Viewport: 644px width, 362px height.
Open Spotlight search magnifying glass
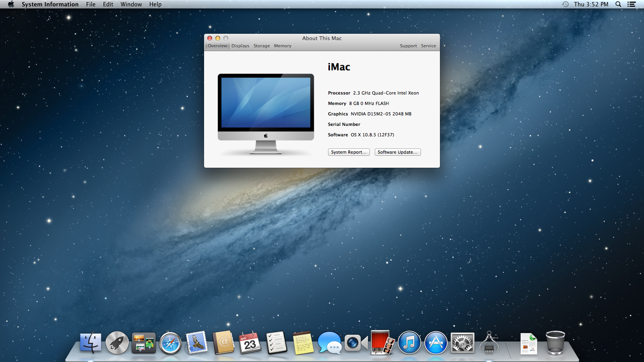click(x=618, y=4)
